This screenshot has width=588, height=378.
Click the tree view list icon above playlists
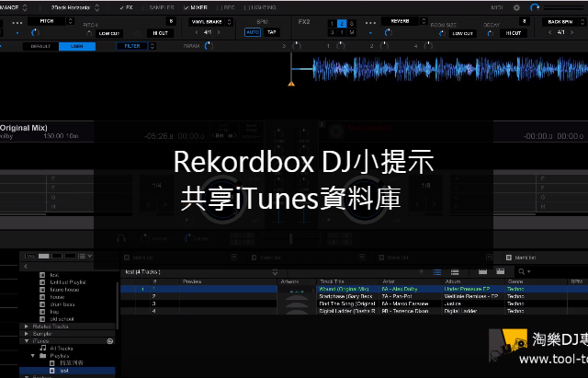tap(82, 256)
